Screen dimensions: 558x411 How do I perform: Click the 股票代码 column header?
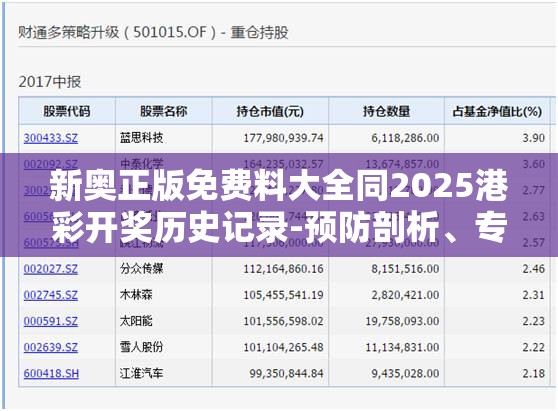point(67,111)
